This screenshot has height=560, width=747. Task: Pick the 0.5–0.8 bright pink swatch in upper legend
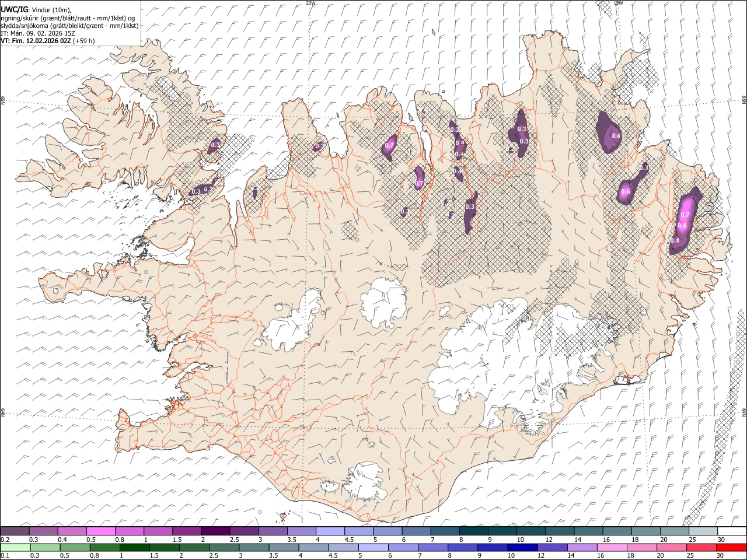[101, 531]
